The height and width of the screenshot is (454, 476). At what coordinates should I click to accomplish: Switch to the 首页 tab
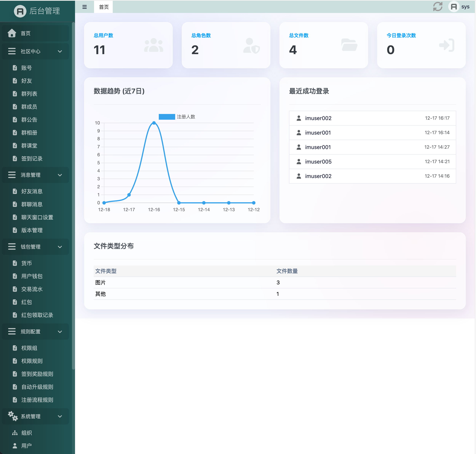104,7
